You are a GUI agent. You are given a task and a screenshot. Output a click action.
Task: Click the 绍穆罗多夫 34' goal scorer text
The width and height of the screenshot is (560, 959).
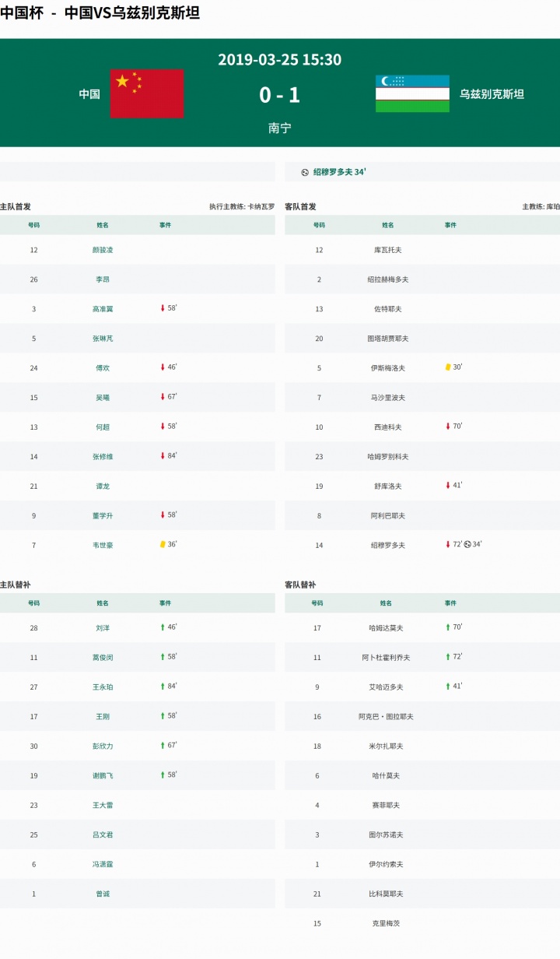340,172
